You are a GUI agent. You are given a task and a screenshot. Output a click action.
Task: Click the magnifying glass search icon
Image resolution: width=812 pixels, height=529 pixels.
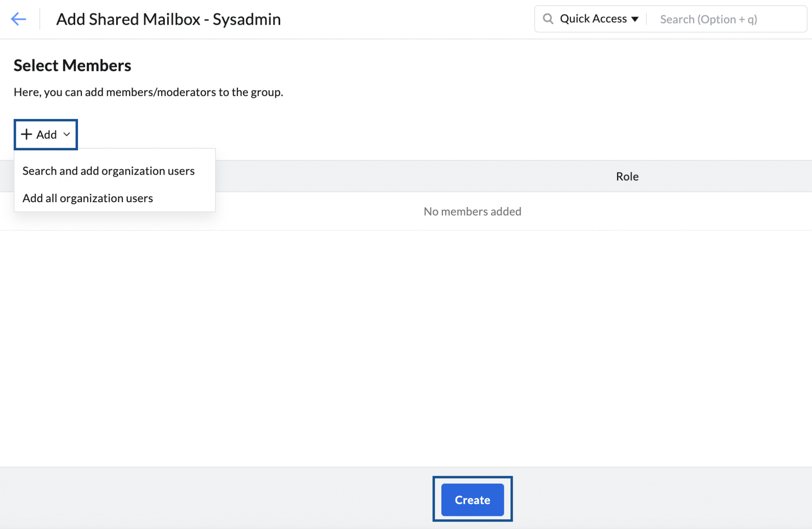pos(548,19)
